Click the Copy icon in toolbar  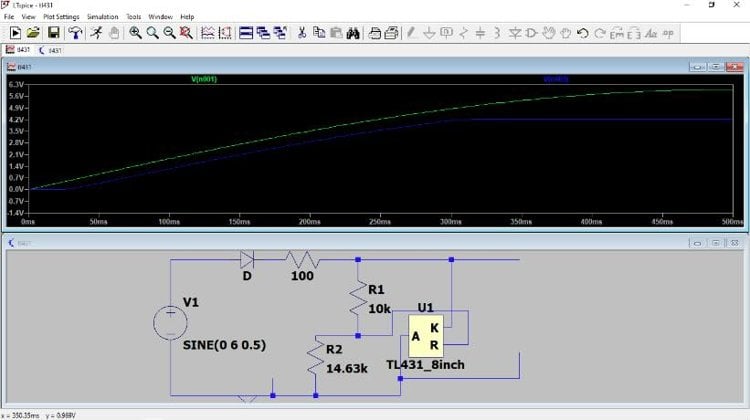tap(319, 33)
